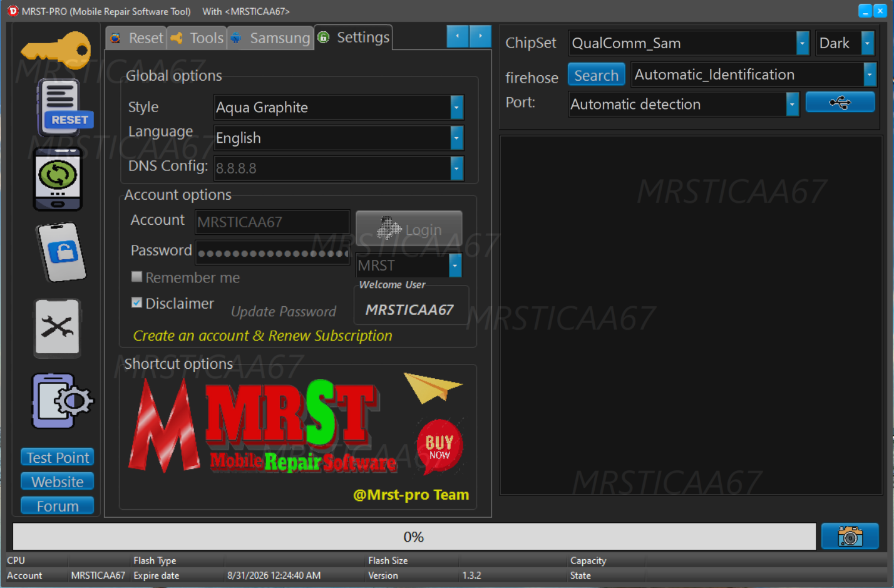The height and width of the screenshot is (588, 894).
Task: Click the MRST-PRO app icon in title bar
Action: click(13, 11)
